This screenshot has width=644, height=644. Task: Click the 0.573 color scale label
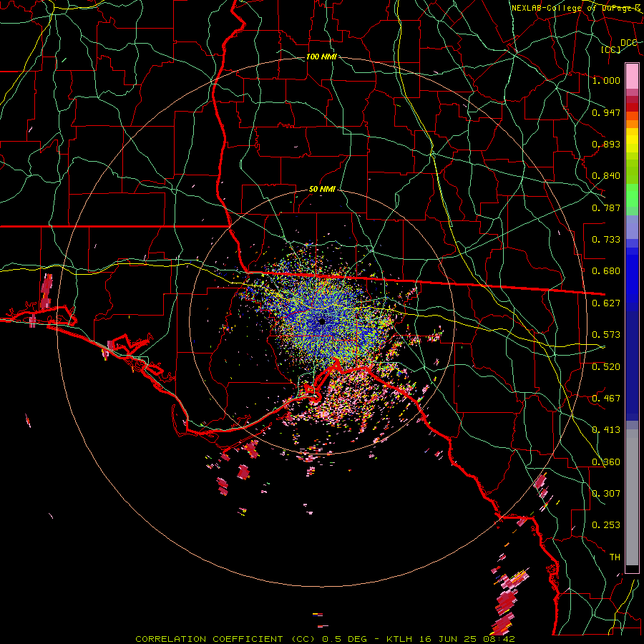coord(606,335)
